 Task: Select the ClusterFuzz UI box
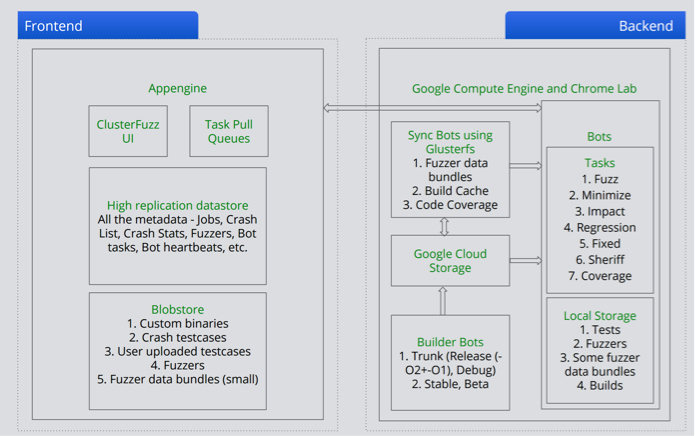[128, 131]
